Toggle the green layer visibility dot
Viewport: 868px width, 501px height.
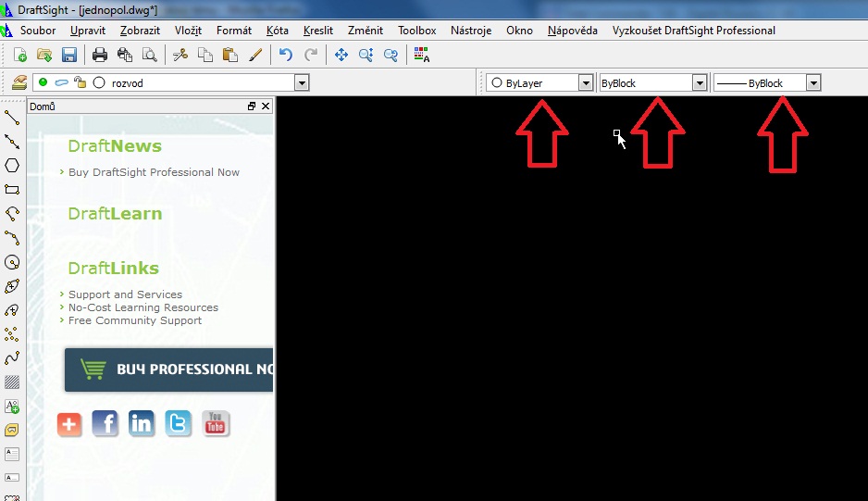[43, 82]
